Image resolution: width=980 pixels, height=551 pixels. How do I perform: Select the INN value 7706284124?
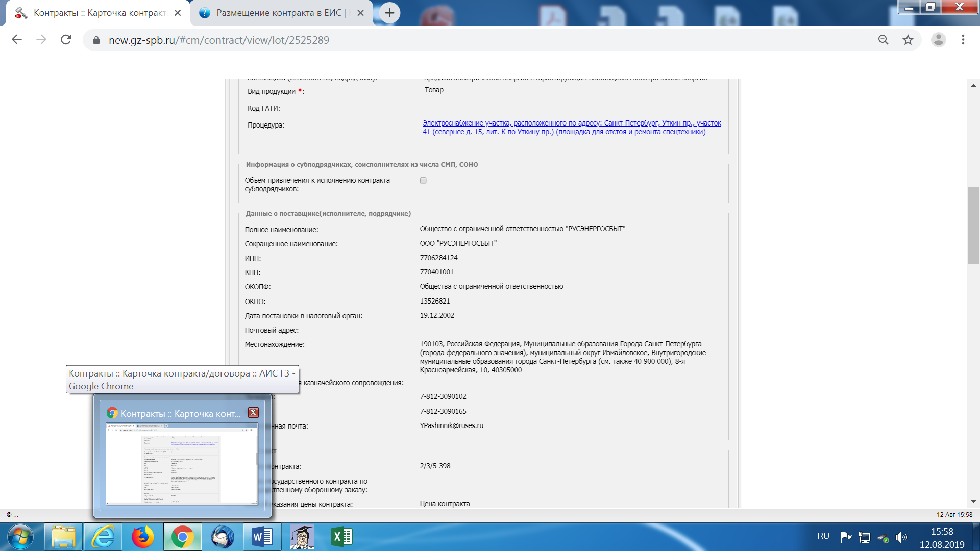[439, 258]
